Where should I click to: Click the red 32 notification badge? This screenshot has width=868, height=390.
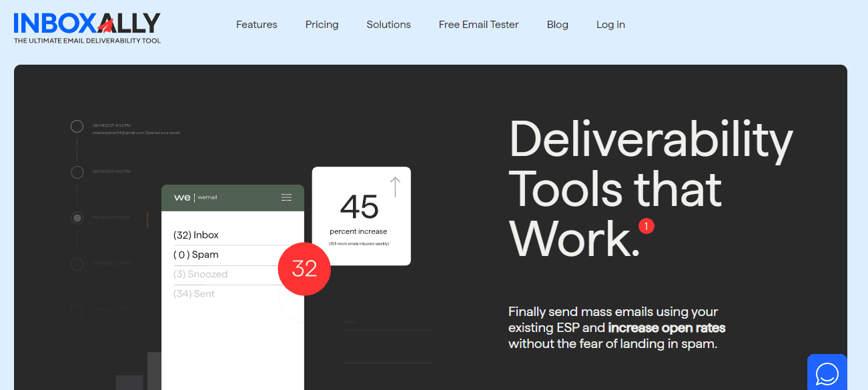click(304, 269)
